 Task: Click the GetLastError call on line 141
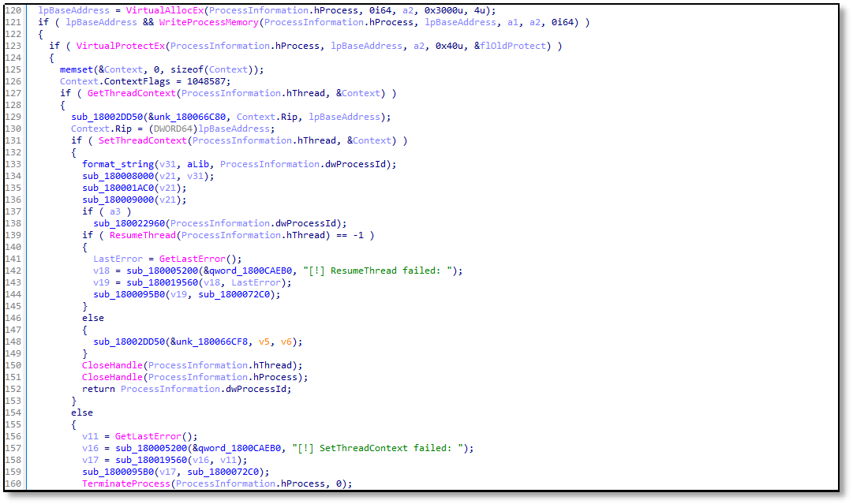[192, 259]
